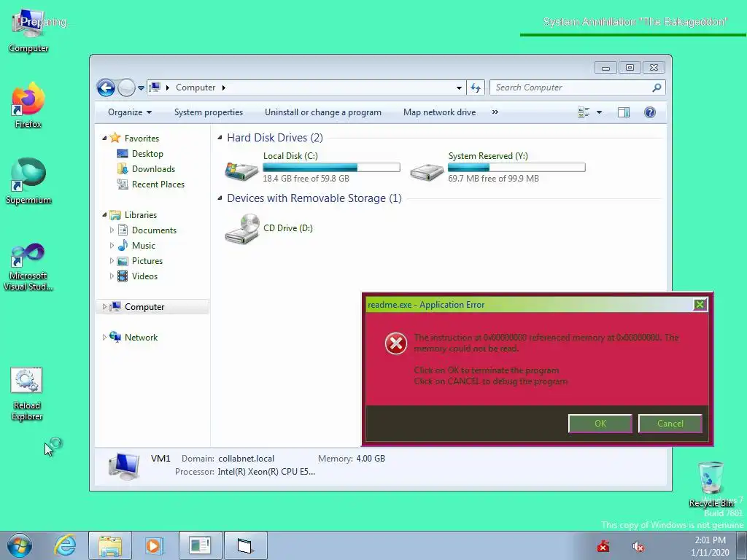The width and height of the screenshot is (747, 560).
Task: Show more toolbar commands chevron
Action: click(495, 112)
